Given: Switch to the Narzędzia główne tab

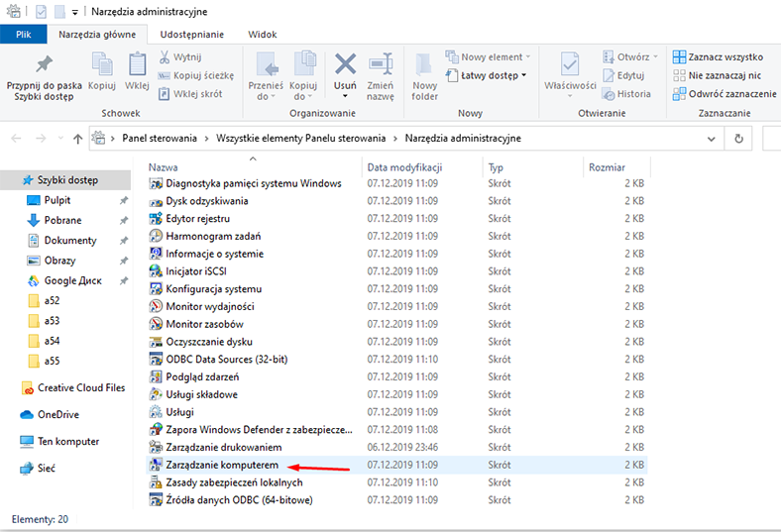Looking at the screenshot, I should (x=97, y=35).
